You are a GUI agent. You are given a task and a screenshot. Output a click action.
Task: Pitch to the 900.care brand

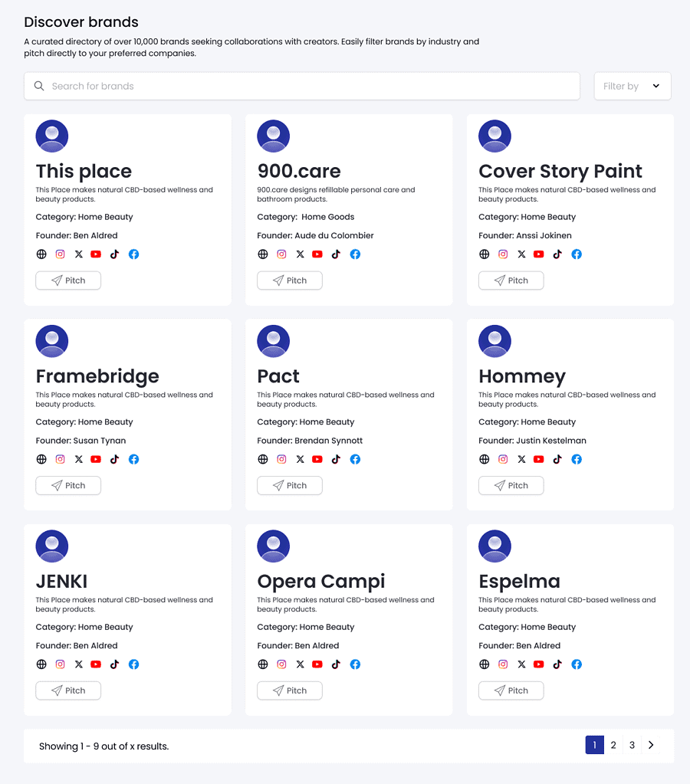click(x=290, y=280)
